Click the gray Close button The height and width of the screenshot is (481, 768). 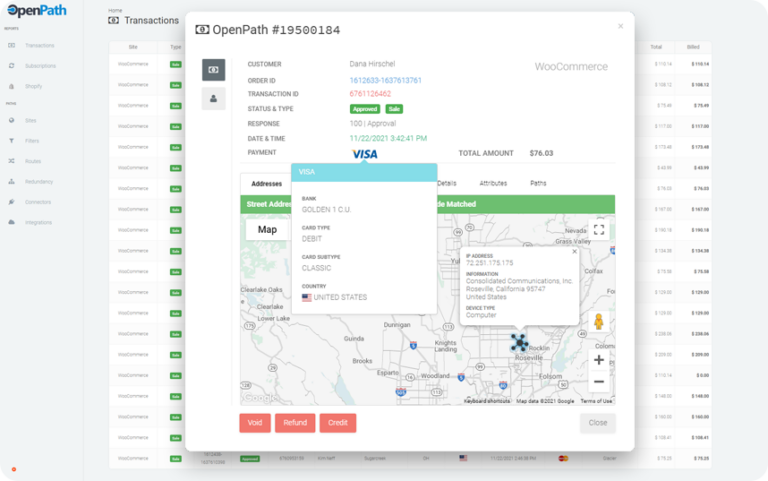[597, 423]
